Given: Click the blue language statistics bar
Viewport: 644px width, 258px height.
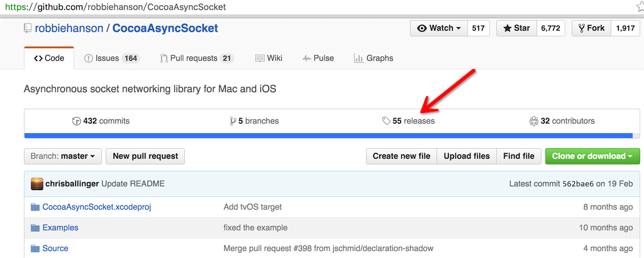Looking at the screenshot, I should (328, 136).
